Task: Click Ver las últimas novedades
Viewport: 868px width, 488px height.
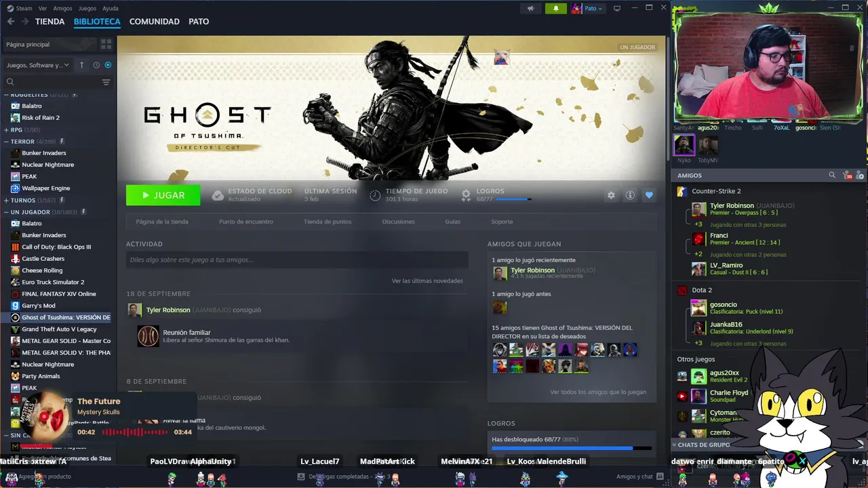Action: pos(427,281)
